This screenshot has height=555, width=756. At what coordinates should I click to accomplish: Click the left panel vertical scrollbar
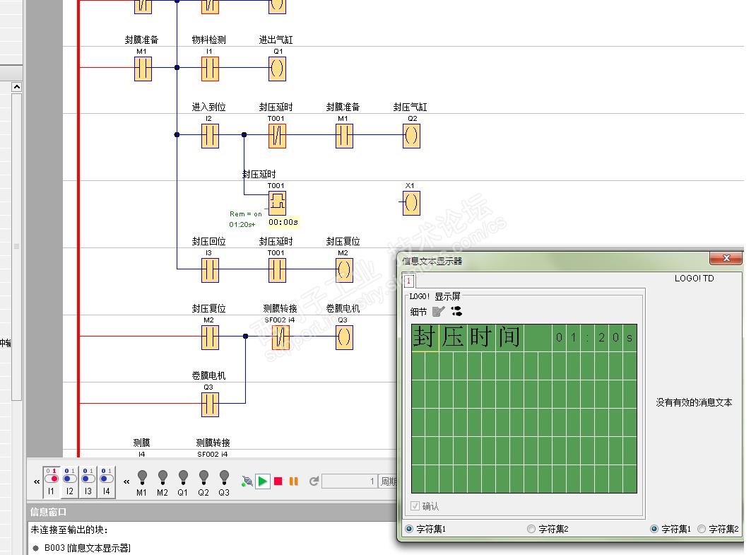tap(16, 247)
